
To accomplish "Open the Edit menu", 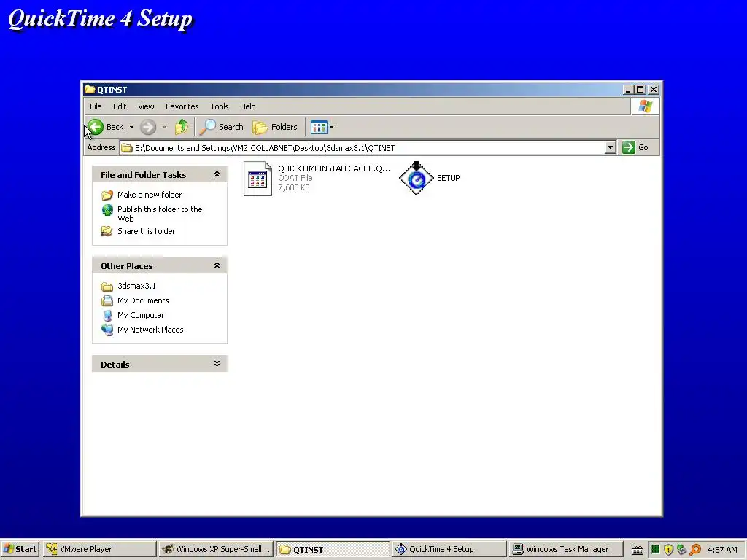I will coord(120,106).
